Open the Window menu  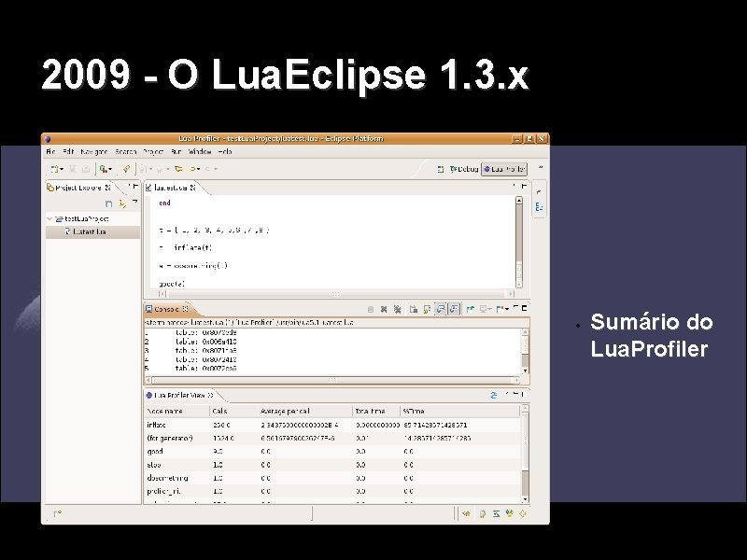(200, 152)
